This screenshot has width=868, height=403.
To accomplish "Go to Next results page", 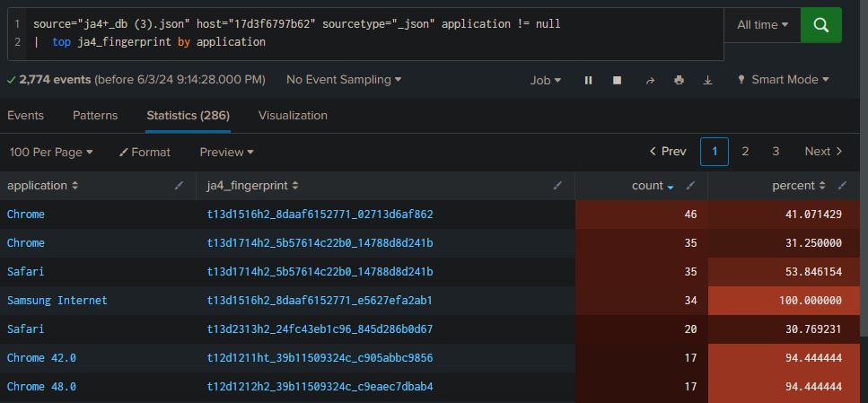I will pyautogui.click(x=823, y=152).
